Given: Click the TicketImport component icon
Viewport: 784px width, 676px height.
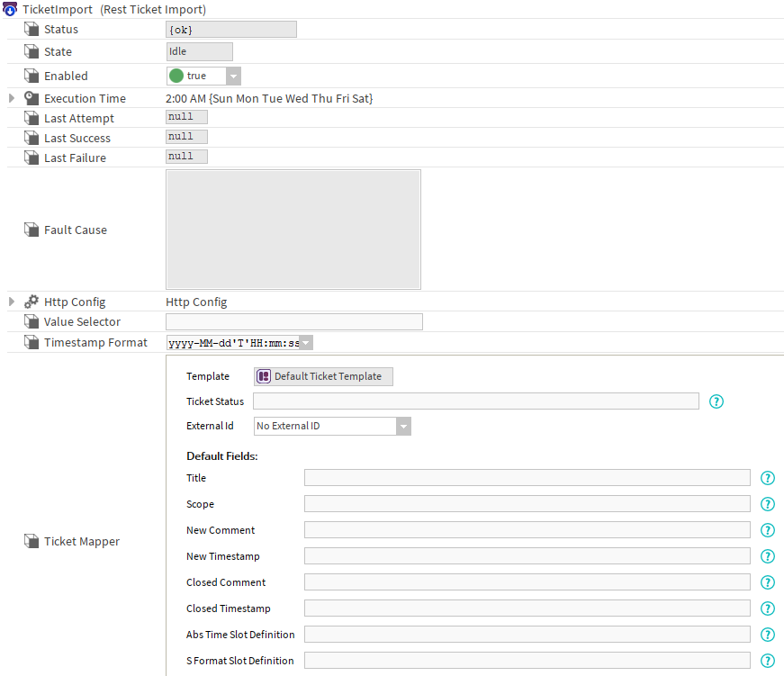Looking at the screenshot, I should 10,9.
